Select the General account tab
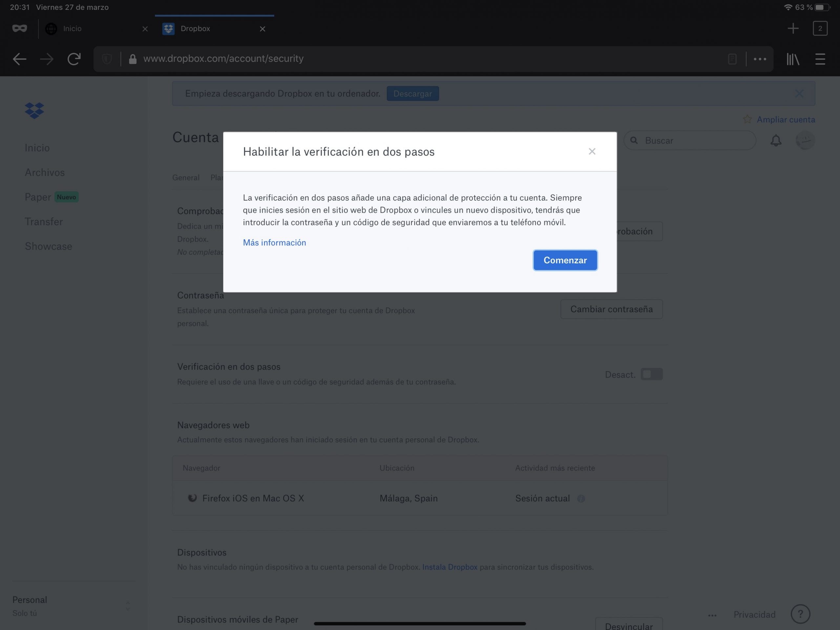 tap(186, 178)
